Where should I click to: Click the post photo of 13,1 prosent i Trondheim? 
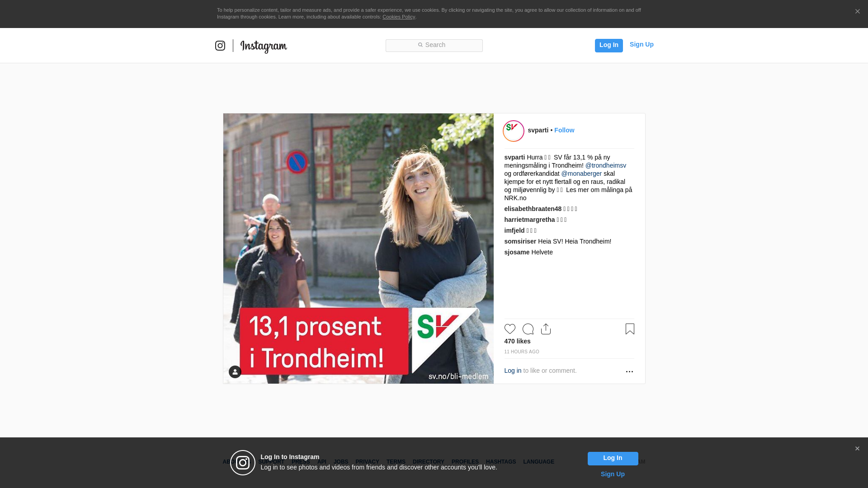point(359,249)
